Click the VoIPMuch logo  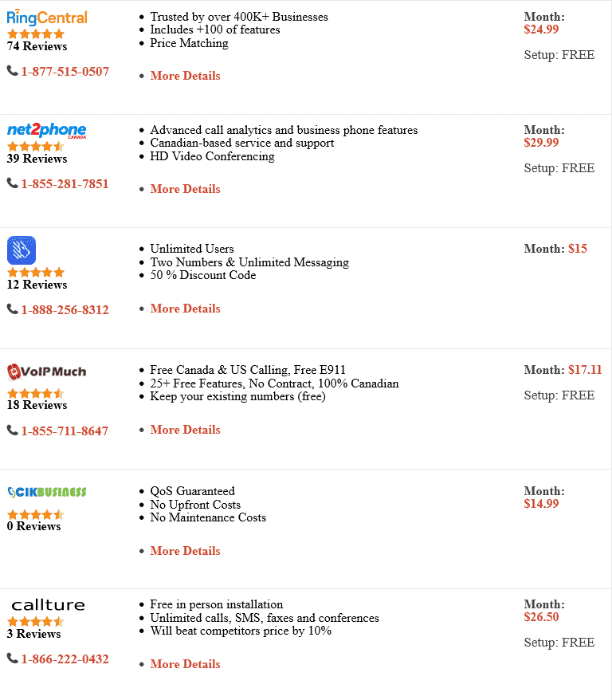[46, 372]
